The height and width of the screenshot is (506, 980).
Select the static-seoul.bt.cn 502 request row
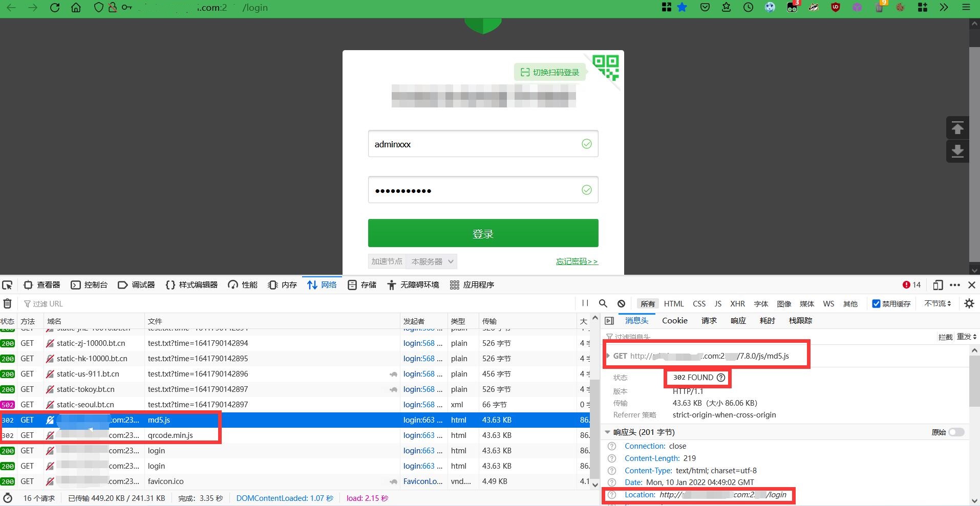pyautogui.click(x=294, y=405)
